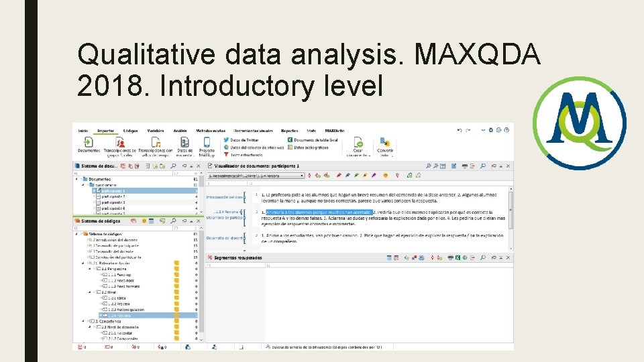Viewport: 644px width, 362px height.
Task: Click the emoticode smiley in viewer toolbar
Action: click(x=385, y=176)
